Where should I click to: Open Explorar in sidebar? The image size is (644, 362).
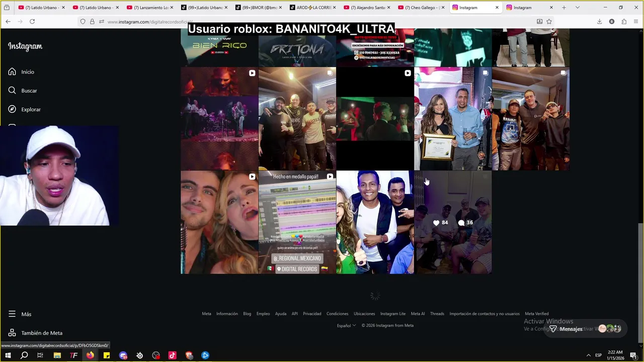[x=24, y=109]
